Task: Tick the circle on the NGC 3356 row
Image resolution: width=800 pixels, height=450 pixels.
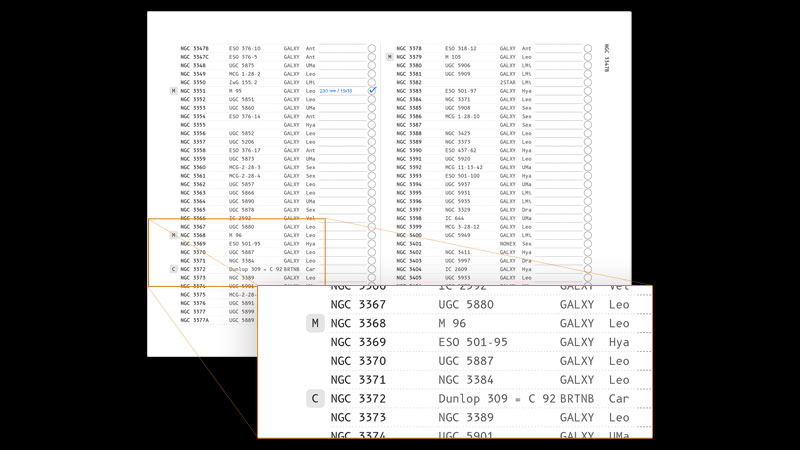Action: point(372,133)
